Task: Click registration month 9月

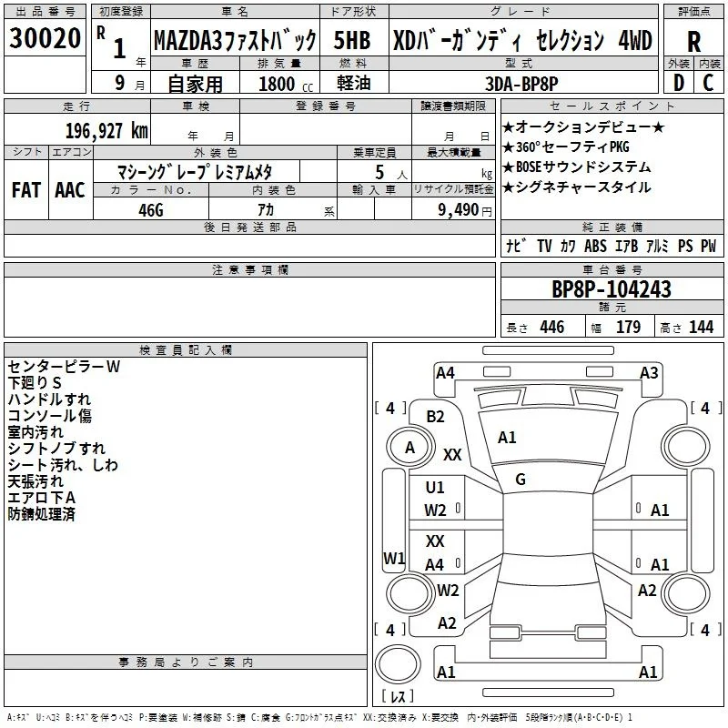Action: pos(128,84)
